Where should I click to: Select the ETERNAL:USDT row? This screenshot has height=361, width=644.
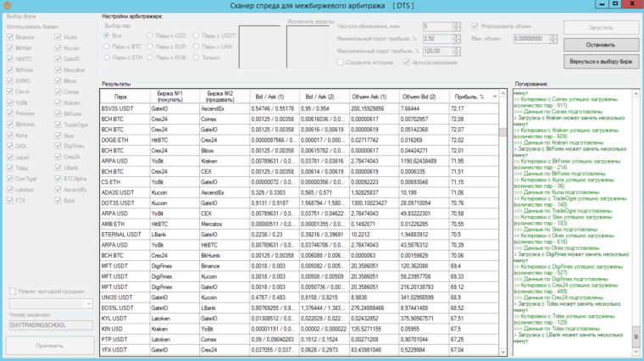pyautogui.click(x=299, y=235)
